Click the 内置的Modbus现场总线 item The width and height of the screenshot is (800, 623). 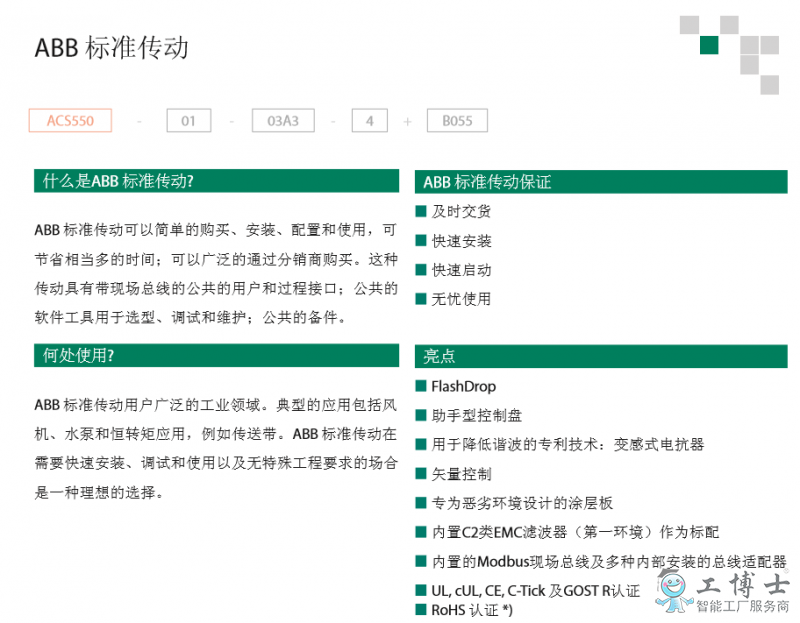[601, 562]
